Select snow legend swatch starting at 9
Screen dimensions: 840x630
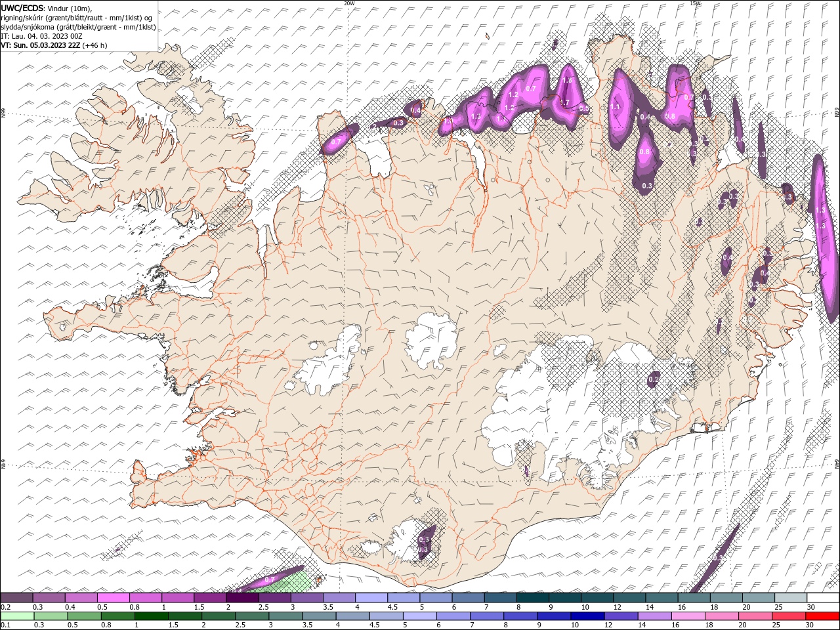(564, 598)
